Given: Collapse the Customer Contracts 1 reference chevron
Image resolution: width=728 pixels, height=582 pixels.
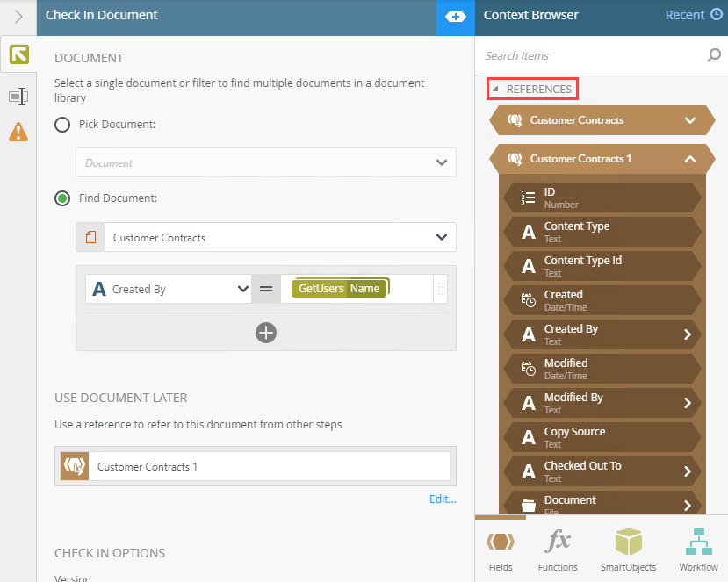Looking at the screenshot, I should click(690, 159).
